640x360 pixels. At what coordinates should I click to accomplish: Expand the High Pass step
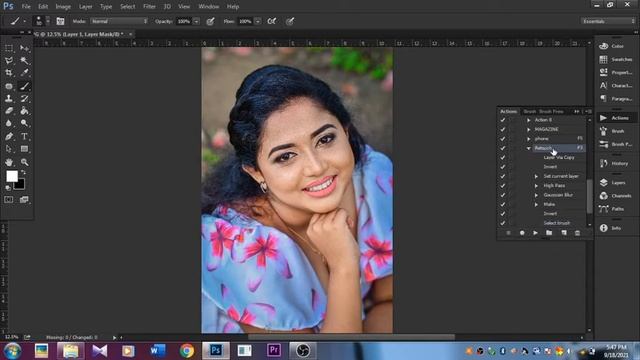(536, 186)
